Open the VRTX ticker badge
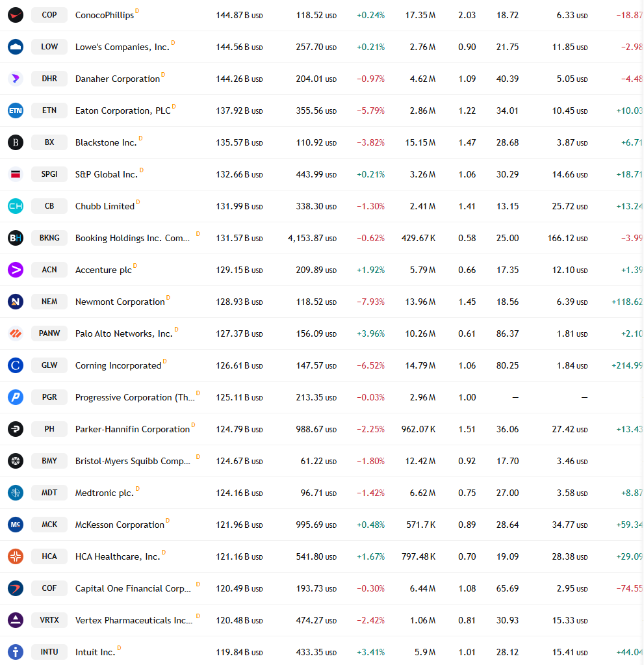The height and width of the screenshot is (665, 644). pos(49,619)
